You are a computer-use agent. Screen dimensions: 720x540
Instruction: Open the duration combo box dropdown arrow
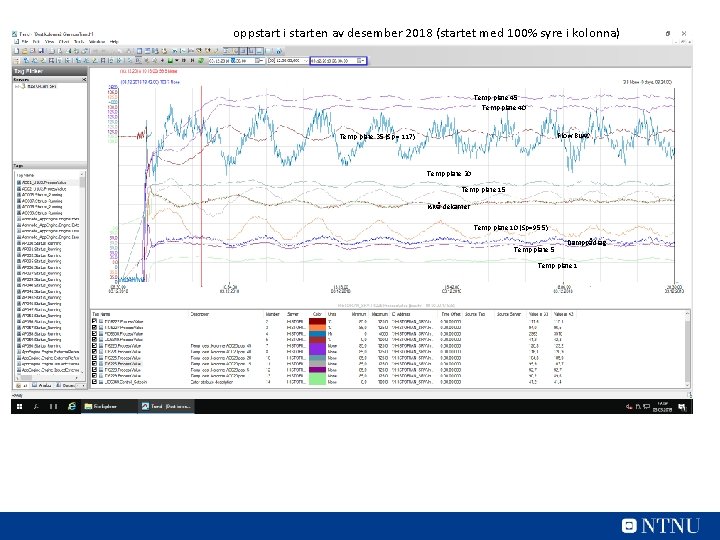tap(306, 61)
